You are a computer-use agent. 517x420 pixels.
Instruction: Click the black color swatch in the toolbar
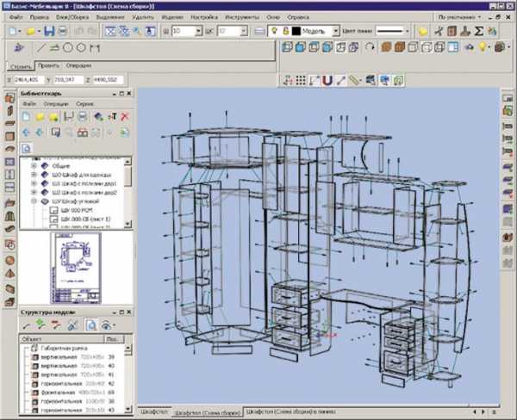click(x=296, y=31)
